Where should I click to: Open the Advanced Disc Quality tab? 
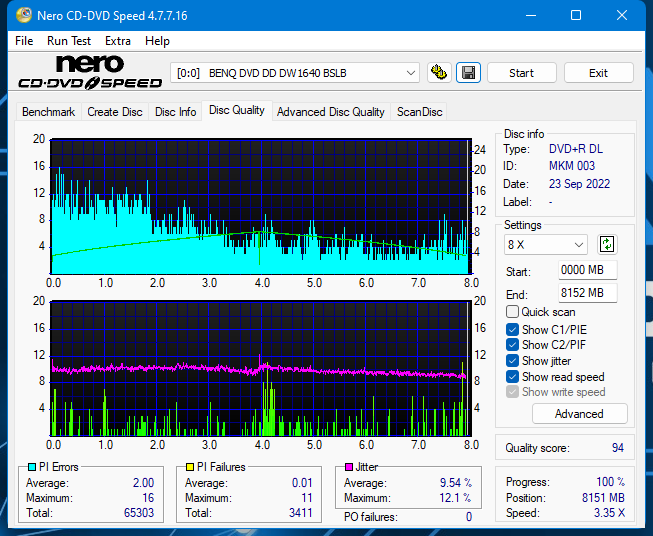[331, 112]
